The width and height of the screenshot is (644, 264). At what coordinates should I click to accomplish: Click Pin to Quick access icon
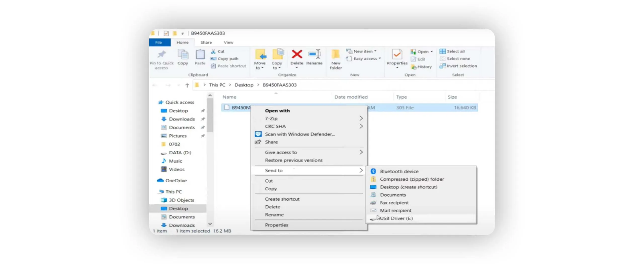pyautogui.click(x=161, y=55)
